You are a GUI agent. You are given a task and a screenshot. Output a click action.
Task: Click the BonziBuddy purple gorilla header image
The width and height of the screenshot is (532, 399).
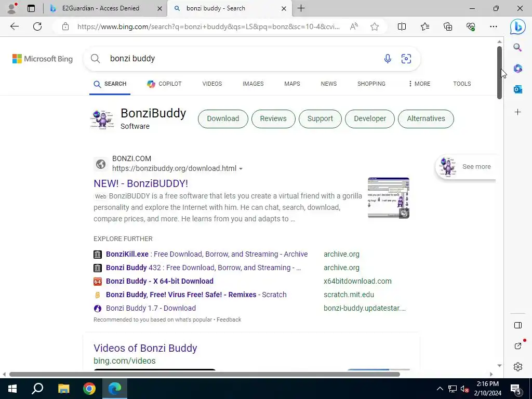[102, 119]
